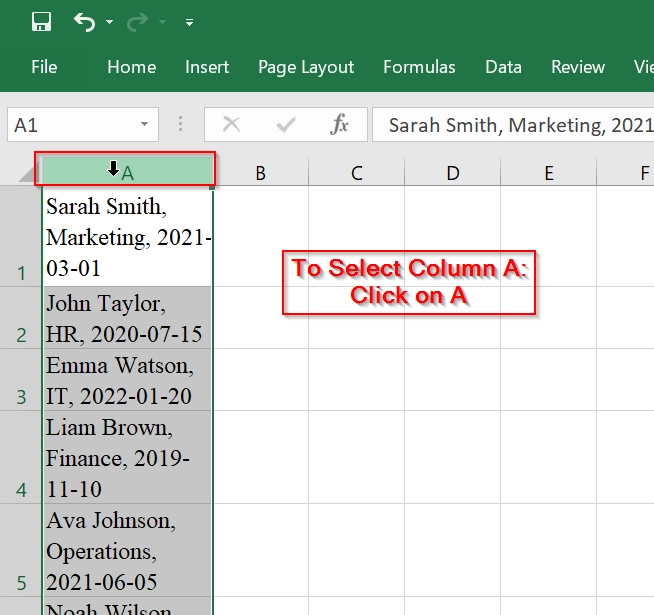Image resolution: width=654 pixels, height=615 pixels.
Task: Select column B header
Action: pyautogui.click(x=261, y=172)
